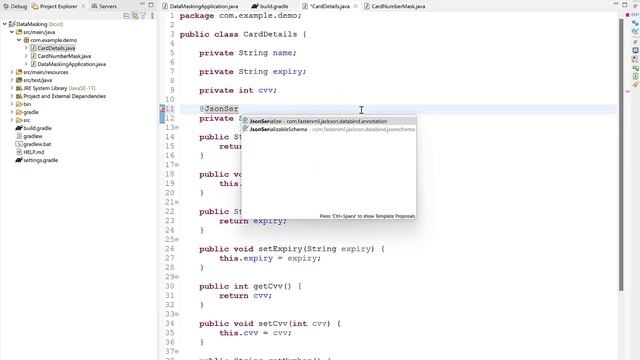Click JRE System Library icon
The width and height of the screenshot is (640, 360).
pyautogui.click(x=19, y=88)
